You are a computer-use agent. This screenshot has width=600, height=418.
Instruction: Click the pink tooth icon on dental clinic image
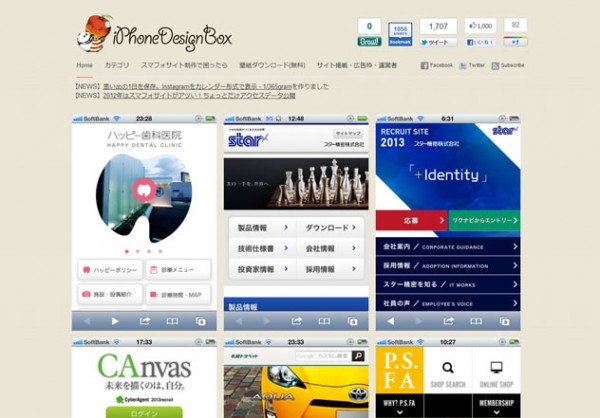144,190
